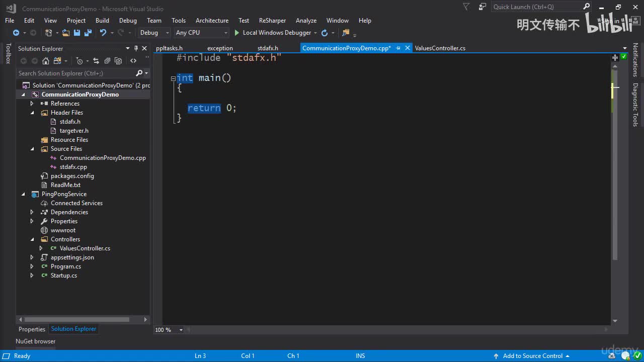The height and width of the screenshot is (362, 644).
Task: Switch to the ValuesController.cs editor tab
Action: tap(440, 48)
